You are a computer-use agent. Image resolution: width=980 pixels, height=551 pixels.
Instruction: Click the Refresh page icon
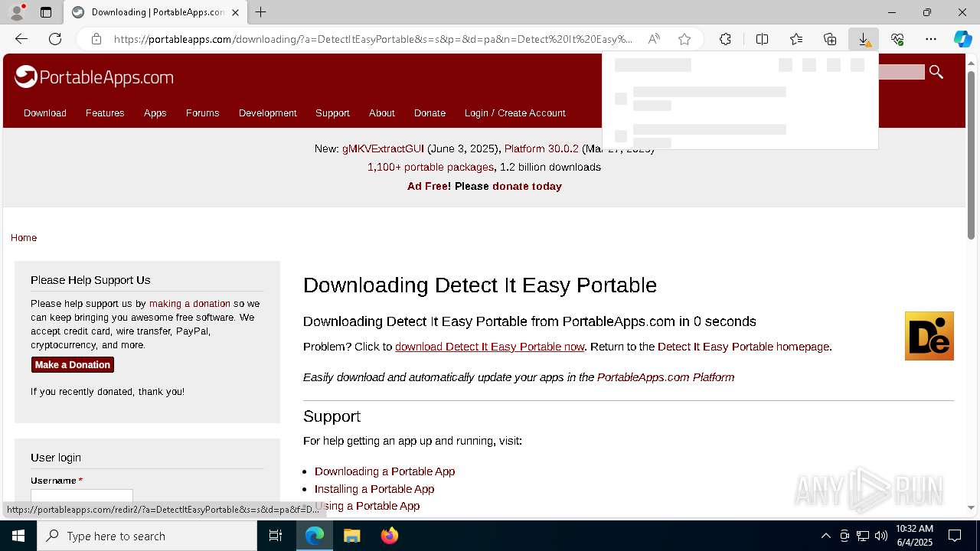(x=55, y=39)
